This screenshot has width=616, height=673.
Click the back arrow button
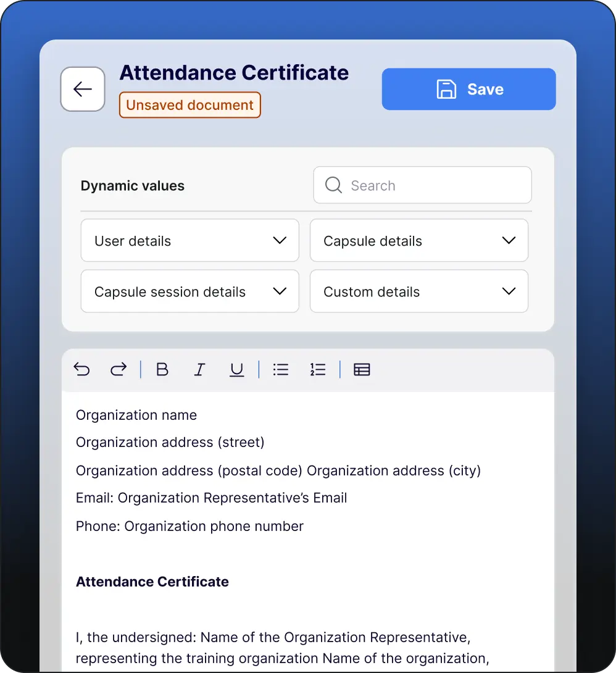click(x=82, y=89)
